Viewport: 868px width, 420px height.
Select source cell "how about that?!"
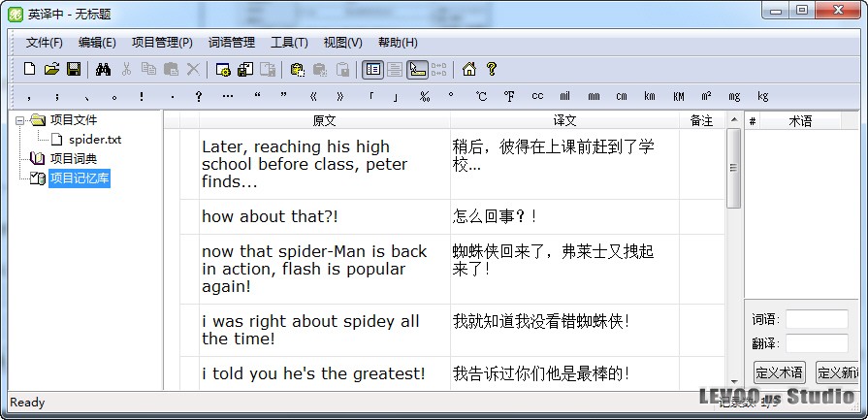click(324, 216)
